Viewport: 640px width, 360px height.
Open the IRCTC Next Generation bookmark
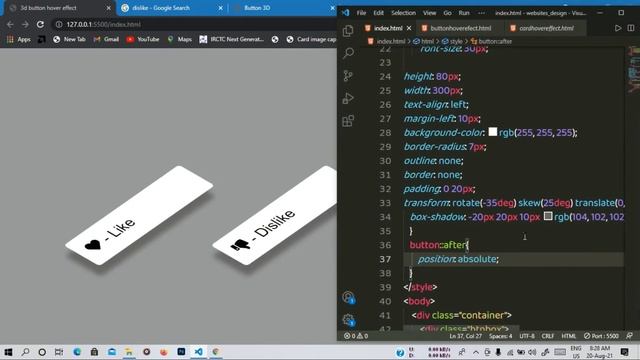(231, 40)
